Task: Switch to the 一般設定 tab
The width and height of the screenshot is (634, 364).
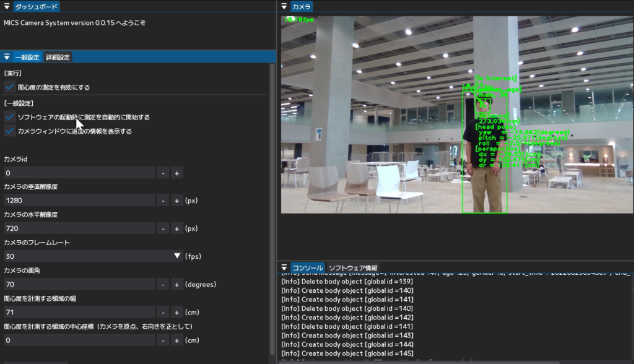Action: 27,57
